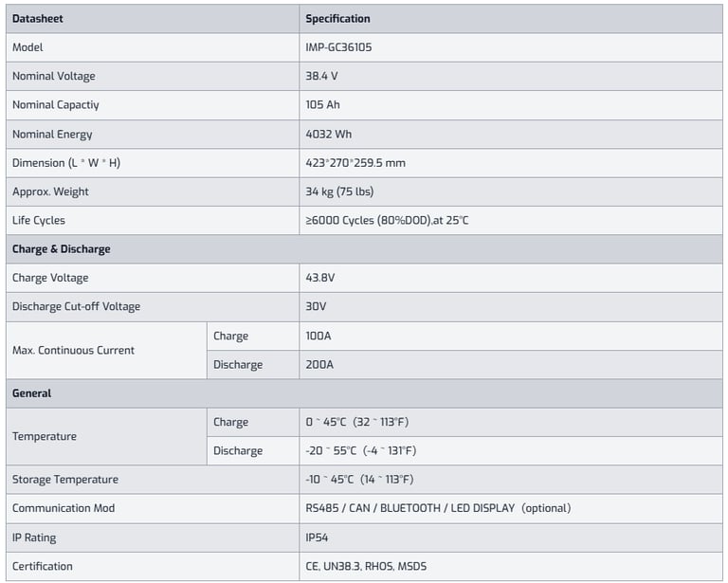This screenshot has width=728, height=583.
Task: Select the 43.8V charge voltage cell
Action: (x=320, y=278)
